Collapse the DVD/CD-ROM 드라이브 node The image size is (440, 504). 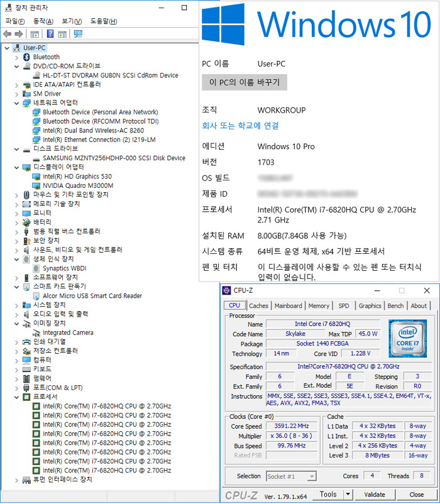click(16, 66)
